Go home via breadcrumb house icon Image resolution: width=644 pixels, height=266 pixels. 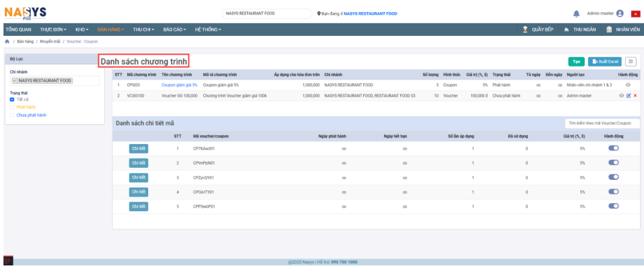pyautogui.click(x=6, y=42)
